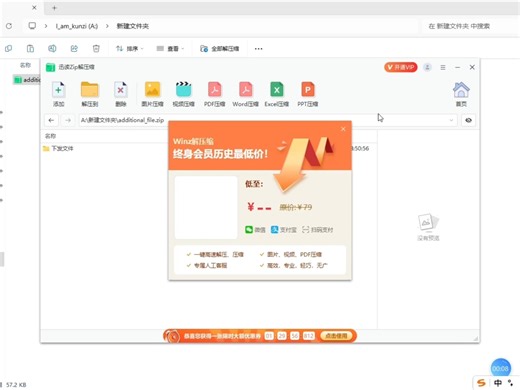This screenshot has height=390, width=520.
Task: Click the white QR code box in the popup
Action: click(x=206, y=207)
